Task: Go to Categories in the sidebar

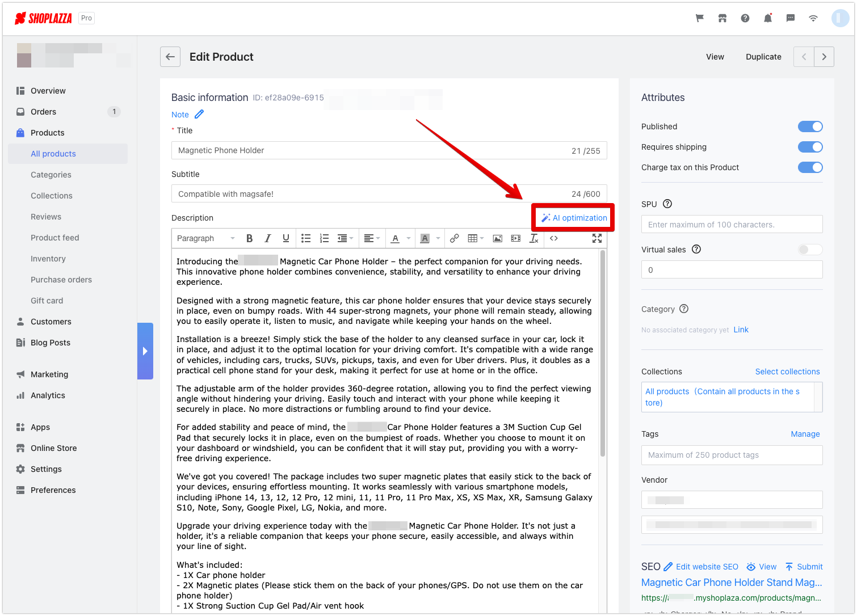Action: click(51, 175)
